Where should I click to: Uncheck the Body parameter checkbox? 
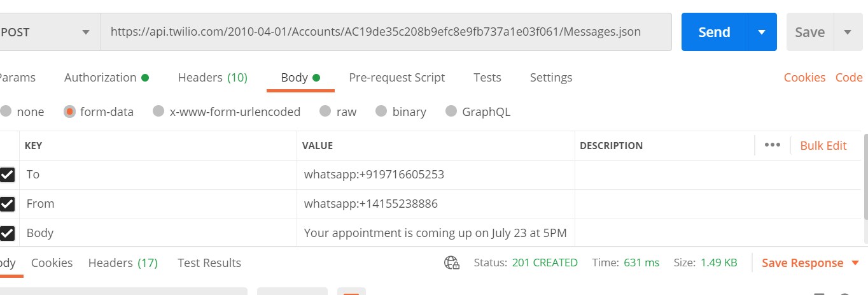click(x=8, y=233)
